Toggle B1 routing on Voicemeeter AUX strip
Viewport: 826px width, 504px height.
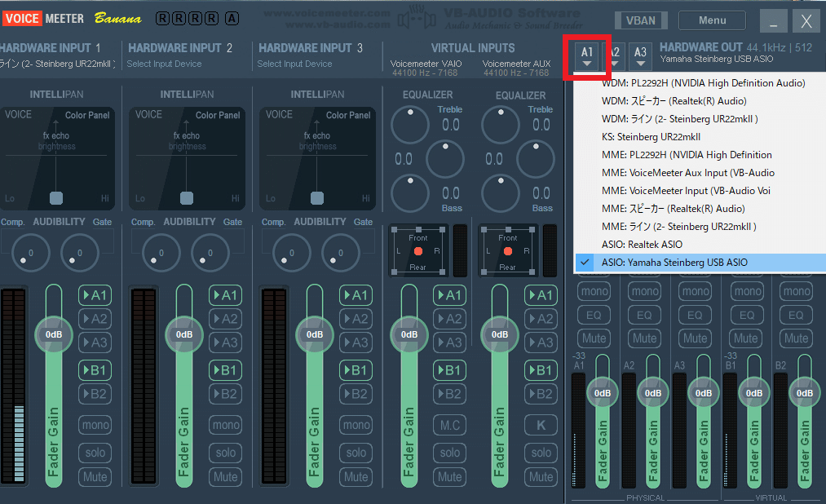[541, 370]
